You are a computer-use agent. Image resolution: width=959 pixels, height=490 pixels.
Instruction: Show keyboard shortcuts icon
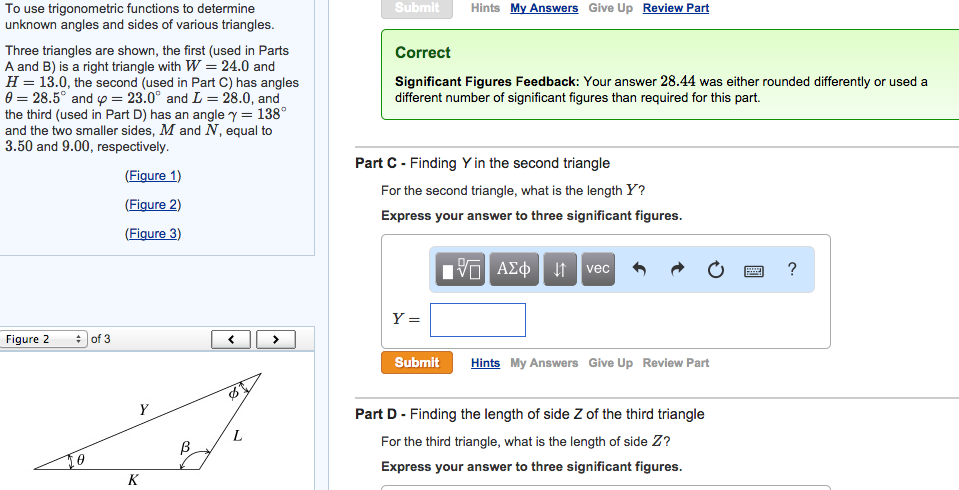tap(754, 270)
